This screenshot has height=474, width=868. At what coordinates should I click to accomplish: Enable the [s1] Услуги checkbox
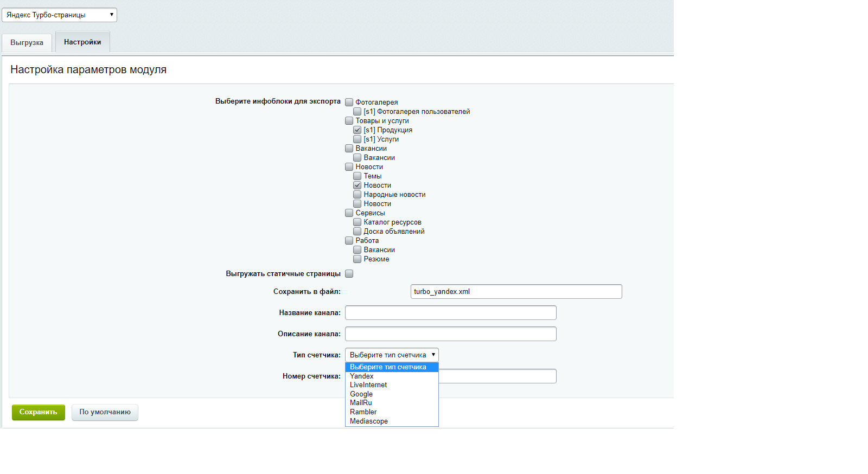tap(358, 139)
